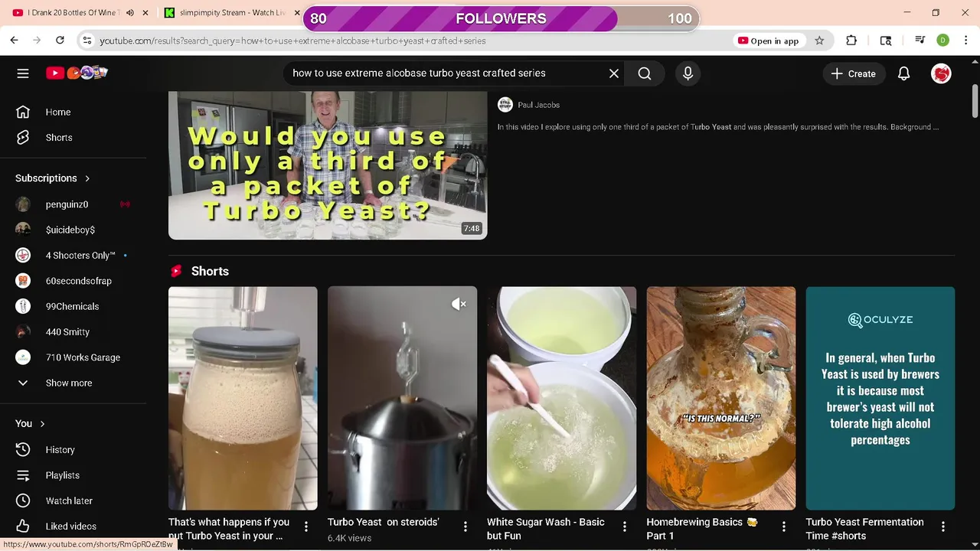Image resolution: width=980 pixels, height=551 pixels.
Task: Click the browser address bar URL
Action: click(292, 41)
